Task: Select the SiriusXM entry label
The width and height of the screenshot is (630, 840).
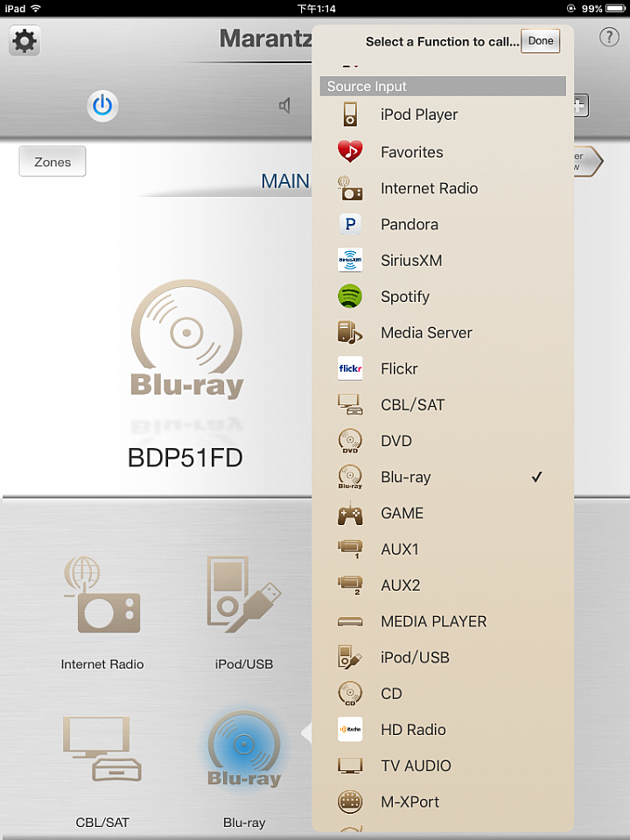Action: (x=411, y=261)
